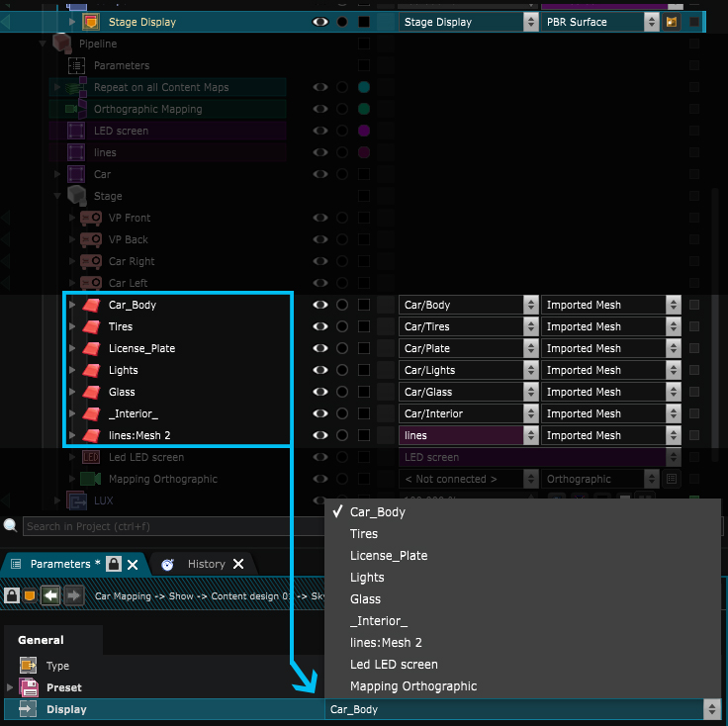Click orange icon right of PBR Surface

pyautogui.click(x=672, y=22)
